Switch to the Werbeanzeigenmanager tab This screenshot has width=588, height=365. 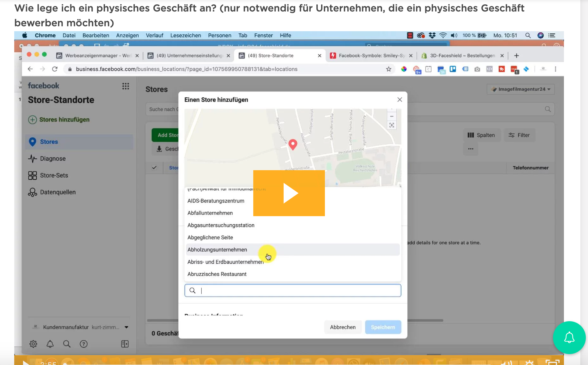point(97,56)
